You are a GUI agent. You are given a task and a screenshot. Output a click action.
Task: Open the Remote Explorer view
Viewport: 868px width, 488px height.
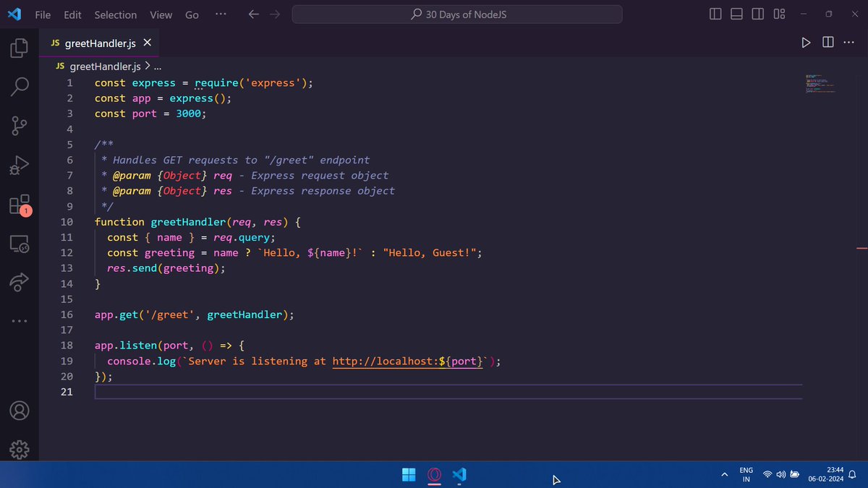coord(20,244)
